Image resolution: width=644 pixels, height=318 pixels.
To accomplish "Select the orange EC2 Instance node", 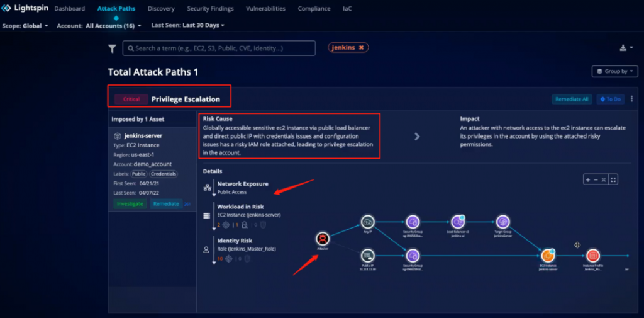I will (548, 256).
